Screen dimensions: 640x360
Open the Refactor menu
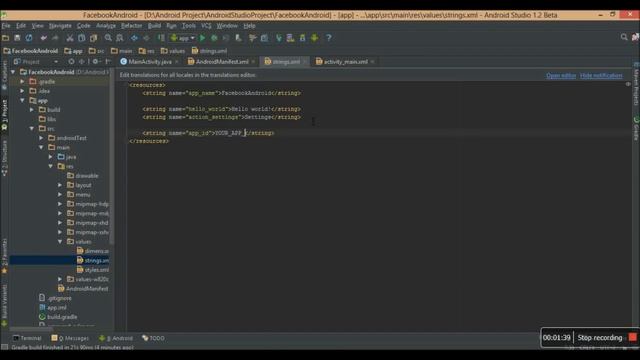coord(131,26)
